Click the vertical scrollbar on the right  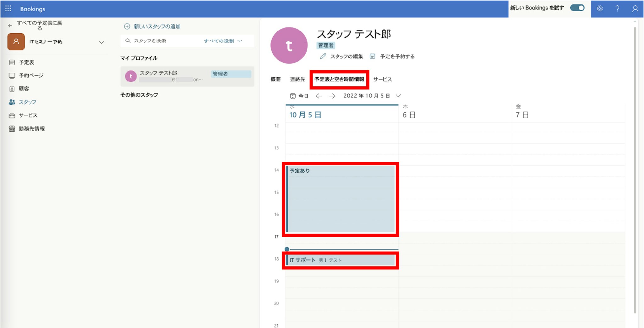coord(635,170)
